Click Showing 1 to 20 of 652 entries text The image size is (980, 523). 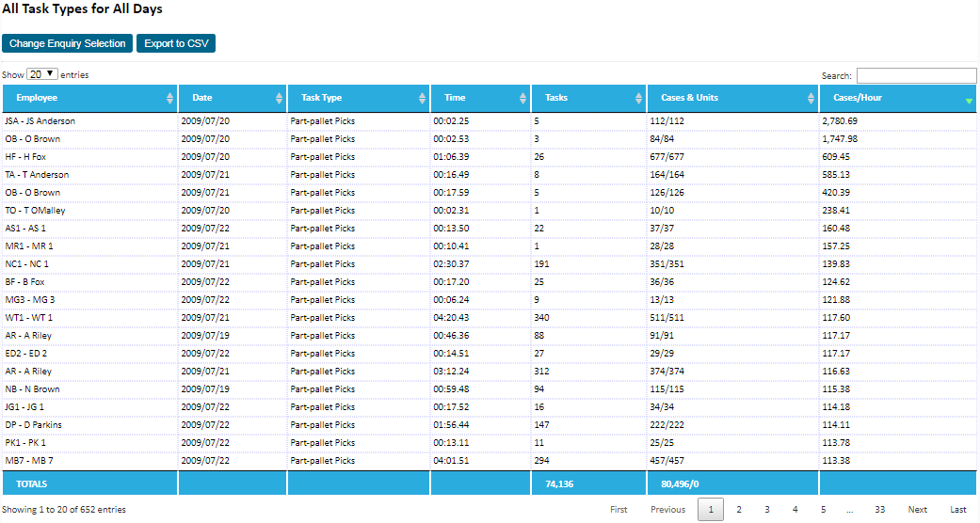tap(64, 510)
